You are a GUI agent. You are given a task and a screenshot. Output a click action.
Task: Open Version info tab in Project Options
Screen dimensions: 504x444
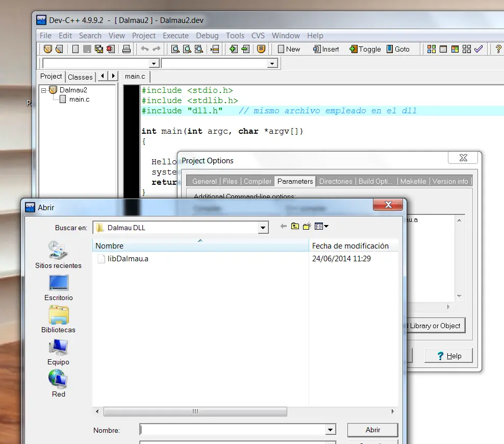(450, 181)
